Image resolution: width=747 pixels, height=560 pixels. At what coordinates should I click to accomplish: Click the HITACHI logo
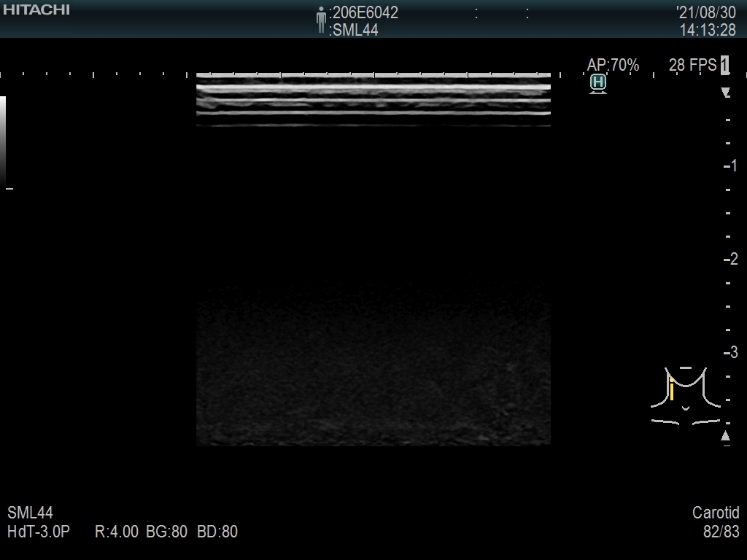(36, 9)
